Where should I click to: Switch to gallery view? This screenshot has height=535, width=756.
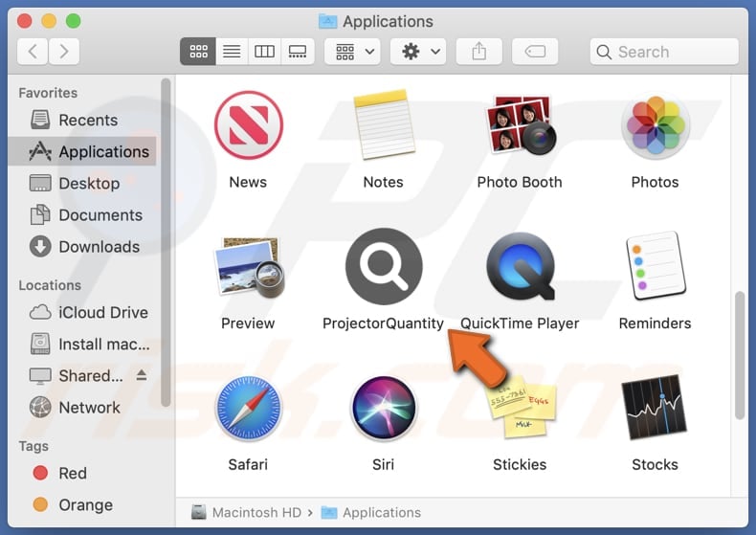298,51
